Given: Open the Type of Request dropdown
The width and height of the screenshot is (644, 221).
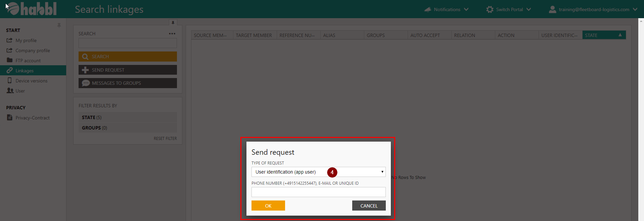Looking at the screenshot, I should 318,172.
